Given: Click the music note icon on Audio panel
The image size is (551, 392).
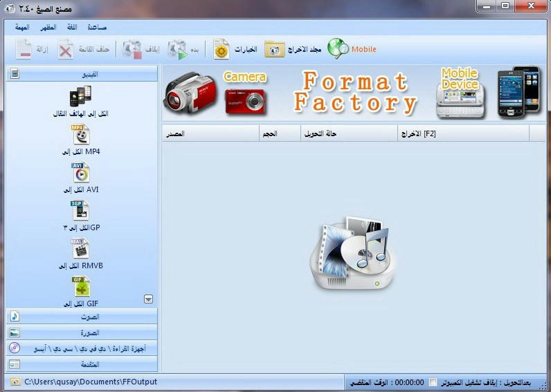Looking at the screenshot, I should [15, 316].
